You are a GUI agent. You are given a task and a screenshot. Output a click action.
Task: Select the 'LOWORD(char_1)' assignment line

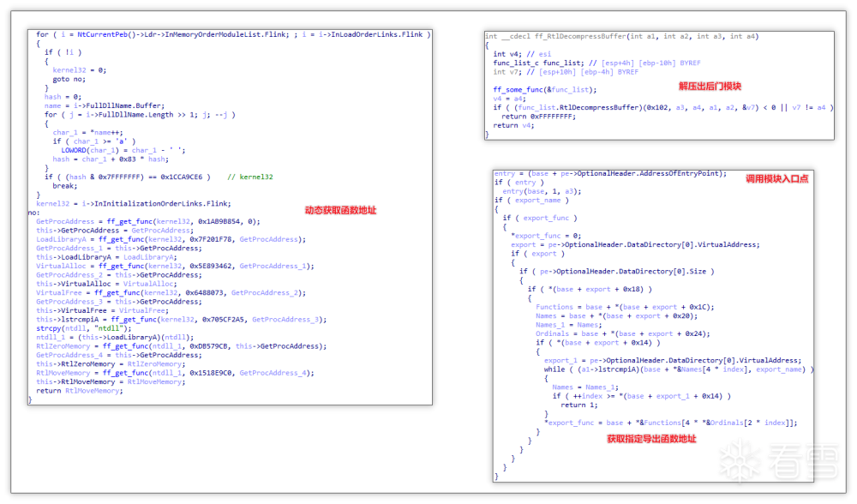click(x=123, y=150)
